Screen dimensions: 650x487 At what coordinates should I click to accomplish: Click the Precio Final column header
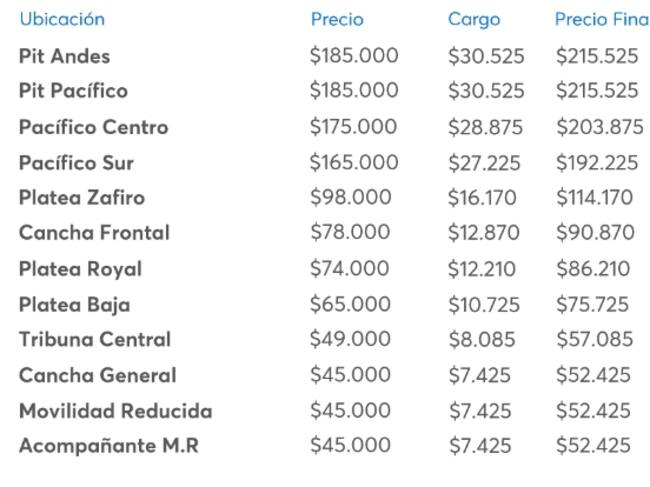point(601,19)
